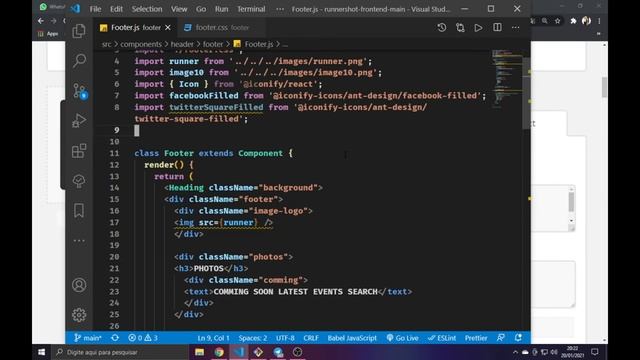Open notifications bell in status bar

518,338
